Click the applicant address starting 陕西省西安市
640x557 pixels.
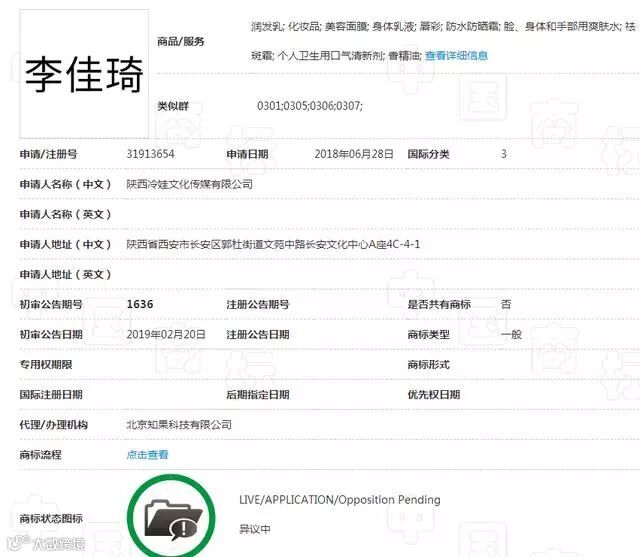pyautogui.click(x=273, y=244)
